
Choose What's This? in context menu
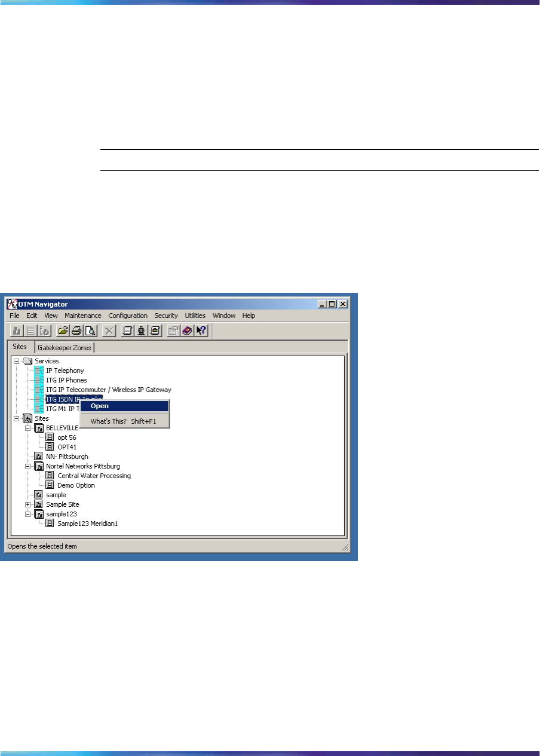[124, 421]
